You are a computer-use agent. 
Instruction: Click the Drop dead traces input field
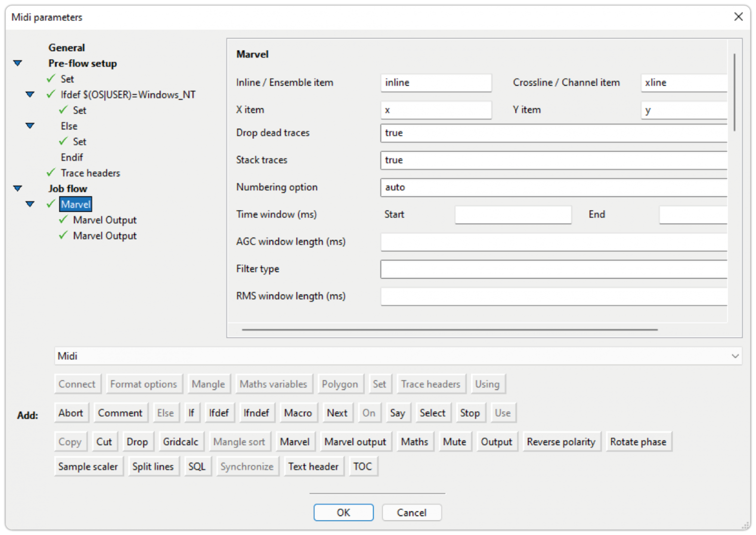[553, 133]
